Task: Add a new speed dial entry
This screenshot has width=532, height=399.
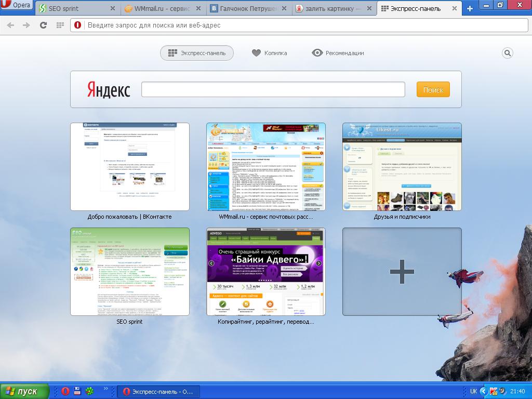Action: point(402,271)
